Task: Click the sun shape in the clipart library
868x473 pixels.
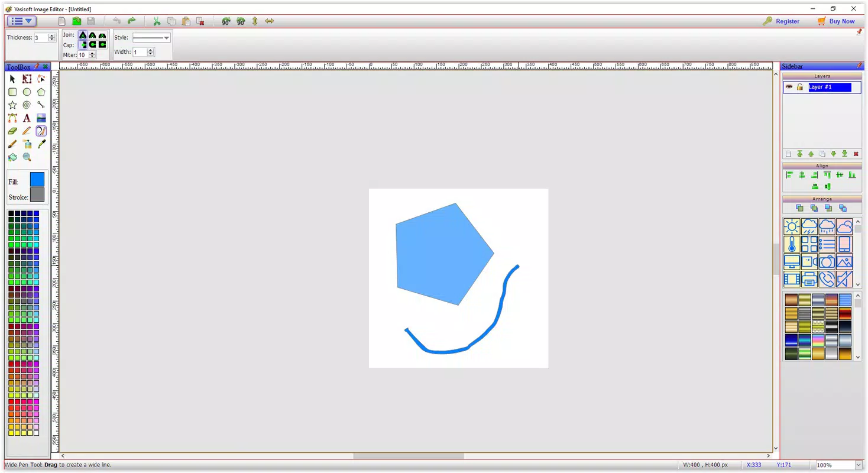Action: pos(792,226)
